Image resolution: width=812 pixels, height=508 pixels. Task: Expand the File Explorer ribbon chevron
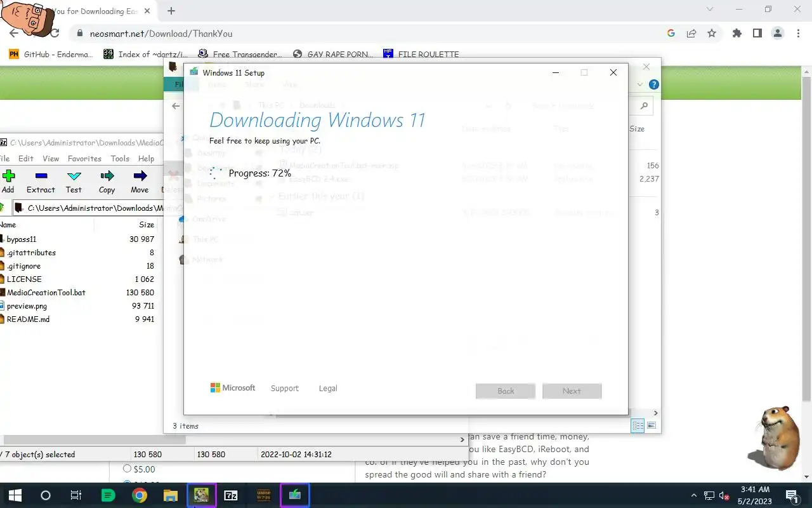(639, 84)
